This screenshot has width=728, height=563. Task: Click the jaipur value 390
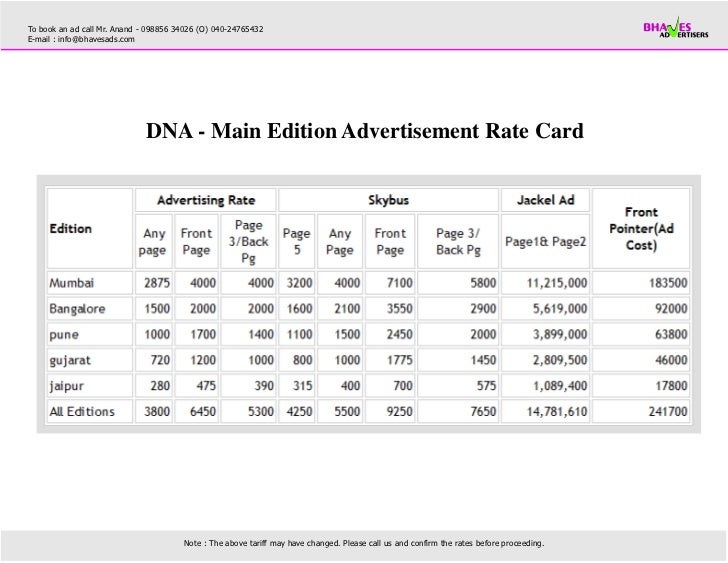264,386
